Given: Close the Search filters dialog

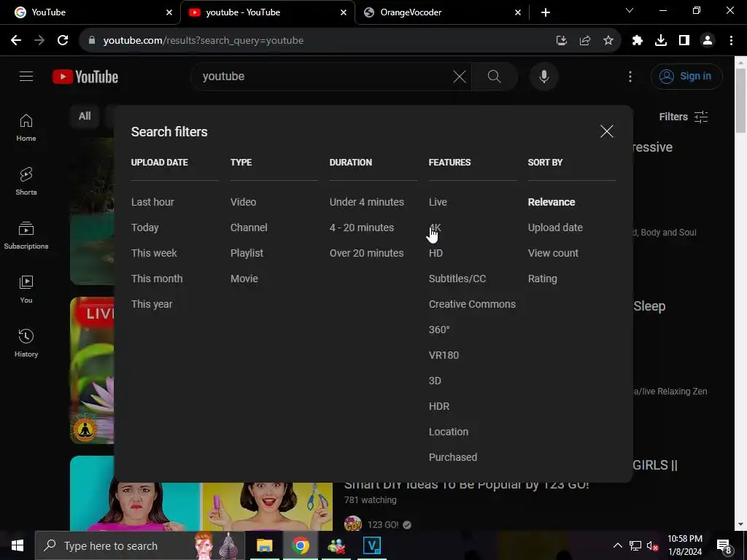Looking at the screenshot, I should pos(606,131).
